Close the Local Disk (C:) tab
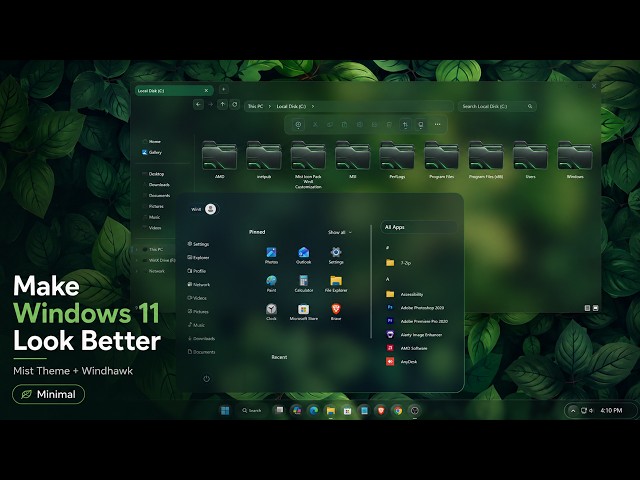Image resolution: width=640 pixels, height=480 pixels. tap(206, 91)
